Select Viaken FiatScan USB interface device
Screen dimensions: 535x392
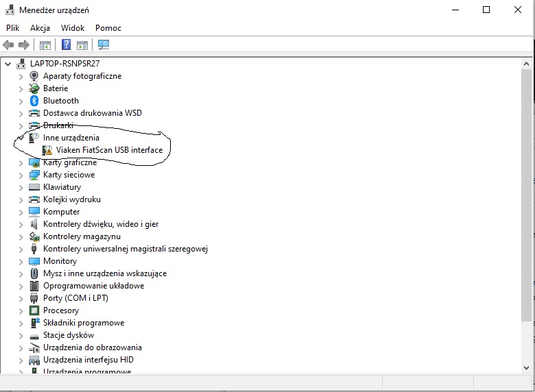(110, 150)
